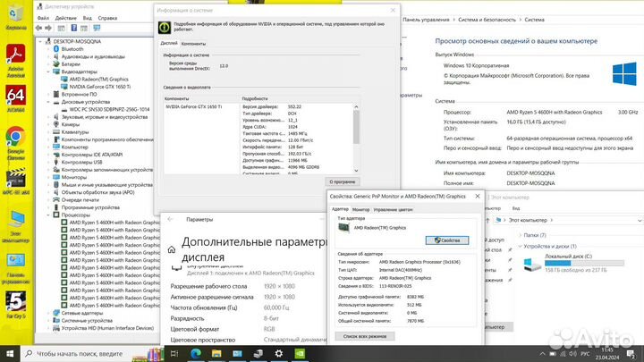Click the blue Help icon in Device Manager toolbar

click(x=74, y=28)
